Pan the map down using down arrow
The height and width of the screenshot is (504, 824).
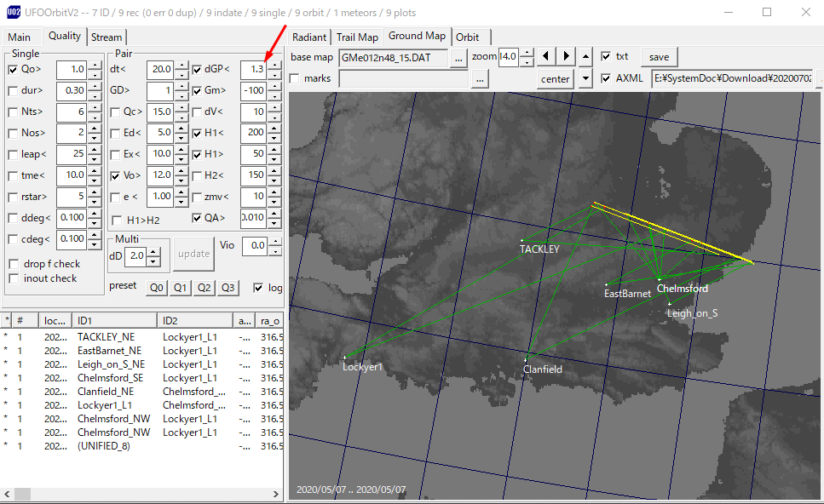[585, 78]
